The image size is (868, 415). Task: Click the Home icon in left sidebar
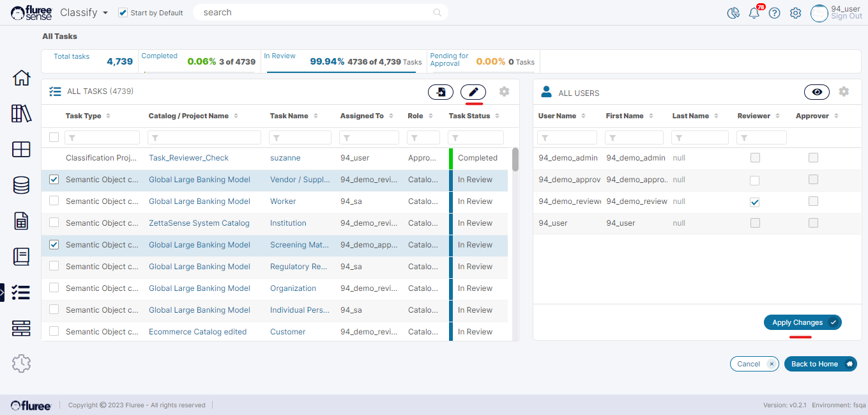[x=21, y=78]
